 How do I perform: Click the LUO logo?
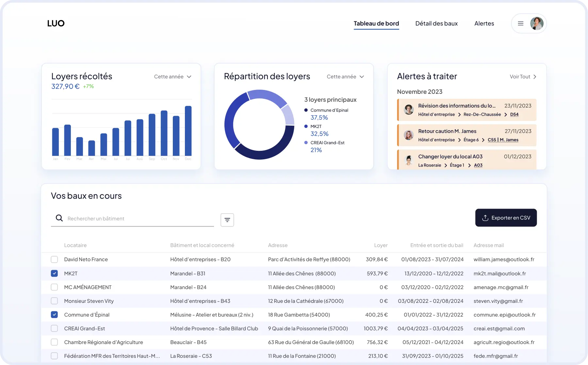[x=56, y=24]
